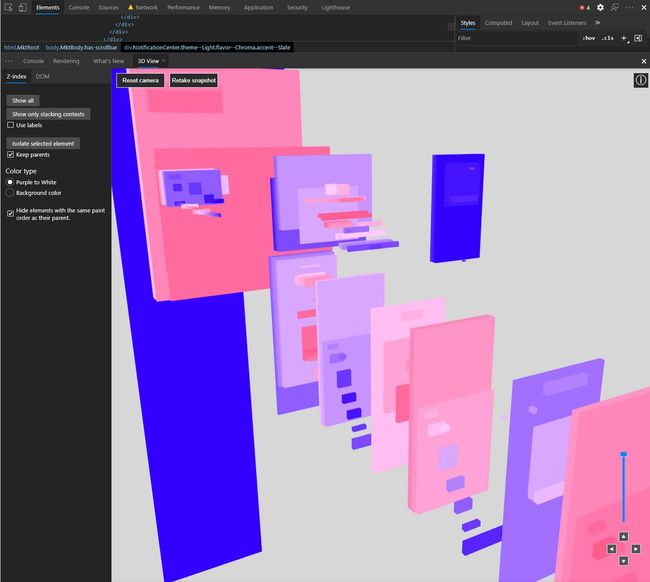Open the drawer's three-dot more tools menu
The width and height of the screenshot is (650, 582).
point(9,61)
